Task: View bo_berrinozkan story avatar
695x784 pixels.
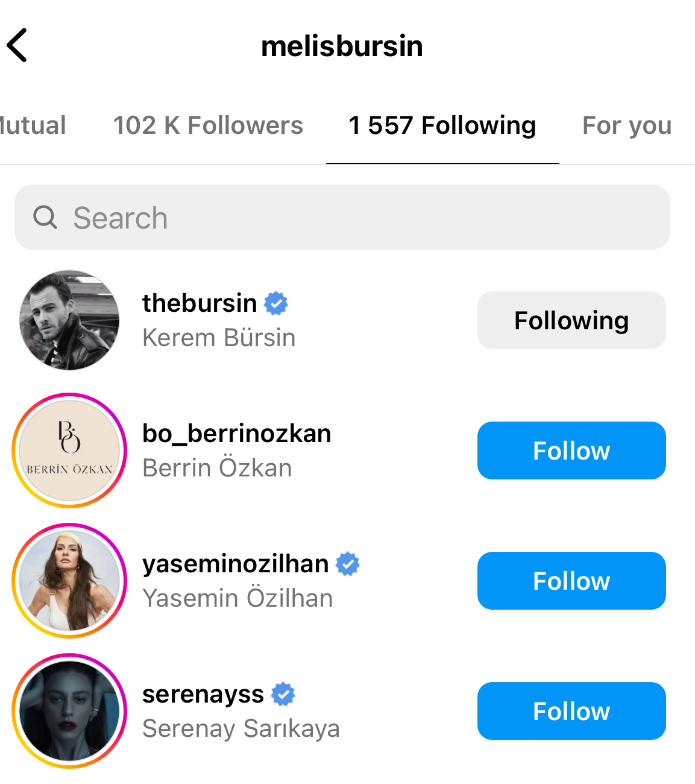Action: click(x=69, y=450)
